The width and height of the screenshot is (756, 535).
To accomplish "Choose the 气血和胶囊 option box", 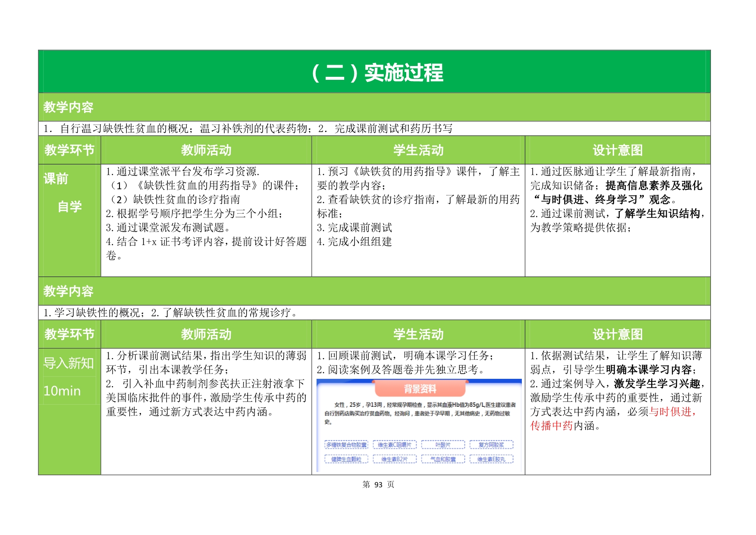I will 443,459.
